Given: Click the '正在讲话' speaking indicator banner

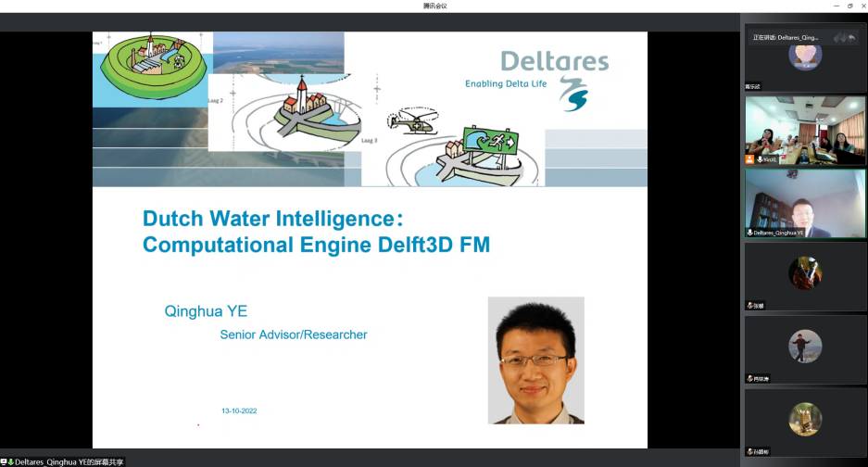Looking at the screenshot, I should pyautogui.click(x=786, y=38).
